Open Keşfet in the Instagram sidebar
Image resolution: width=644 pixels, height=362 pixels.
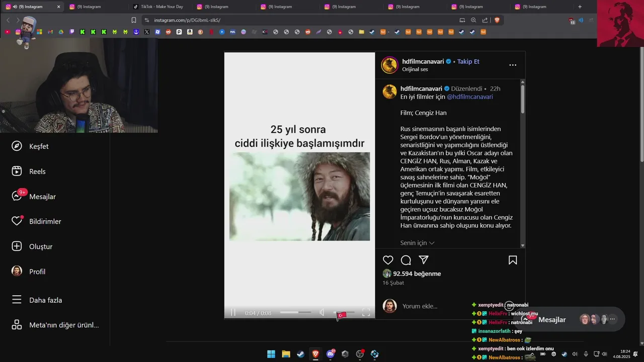tap(30, 146)
